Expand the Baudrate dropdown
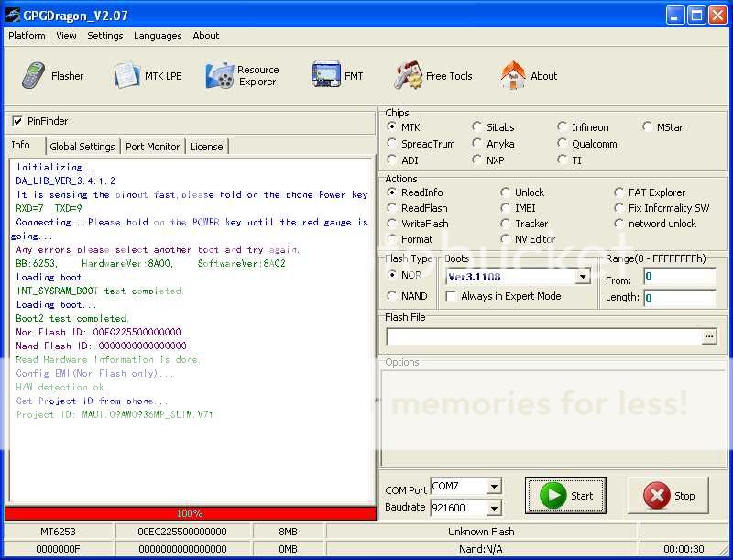 coord(494,508)
